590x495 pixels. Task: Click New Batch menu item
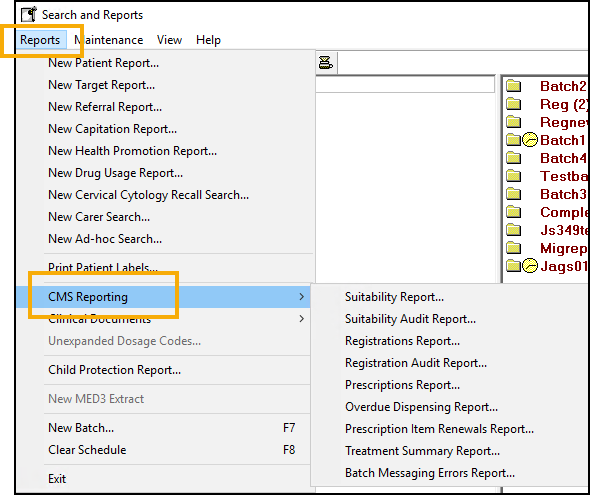tap(81, 428)
